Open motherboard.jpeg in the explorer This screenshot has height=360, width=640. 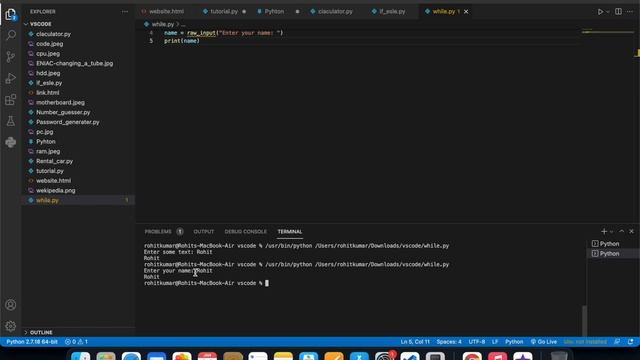click(x=60, y=102)
